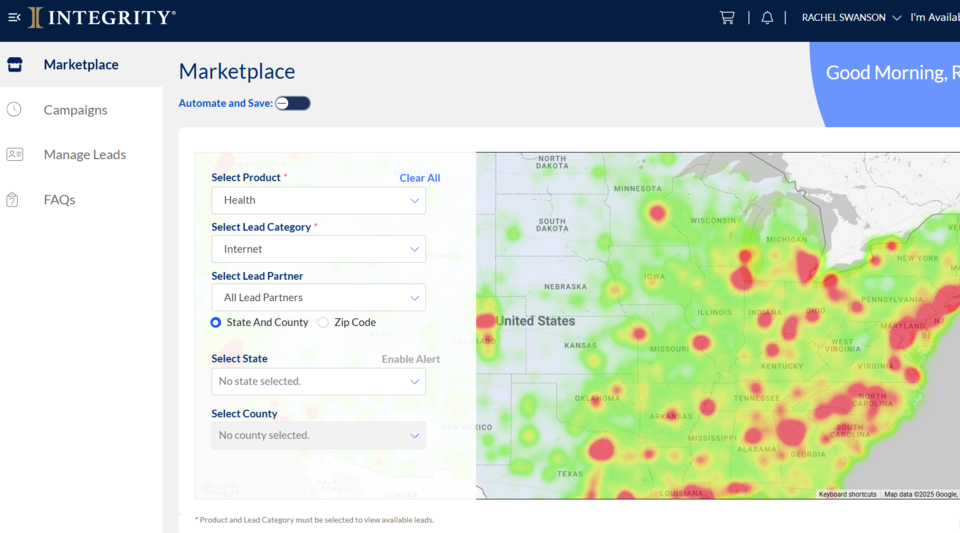
Task: Click the Map data ©2025 Google text
Action: (920, 494)
